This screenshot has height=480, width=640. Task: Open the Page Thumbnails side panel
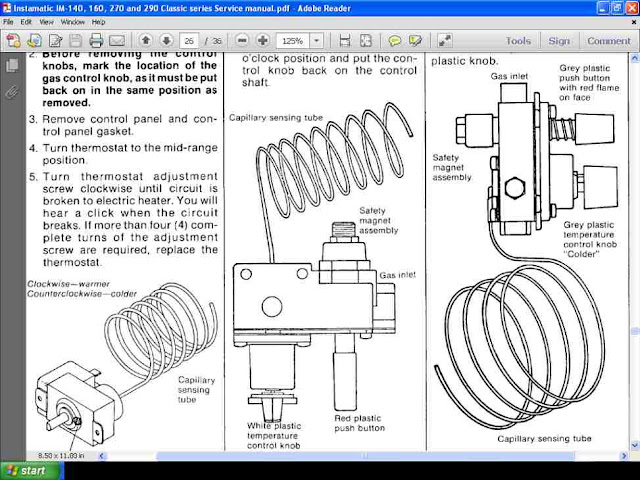pyautogui.click(x=12, y=66)
